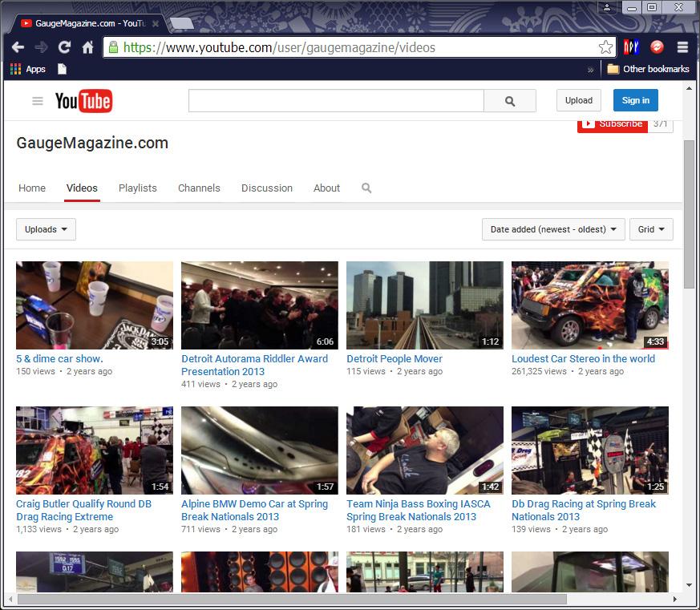This screenshot has width=700, height=610.
Task: Go to browser home page icon
Action: click(87, 47)
